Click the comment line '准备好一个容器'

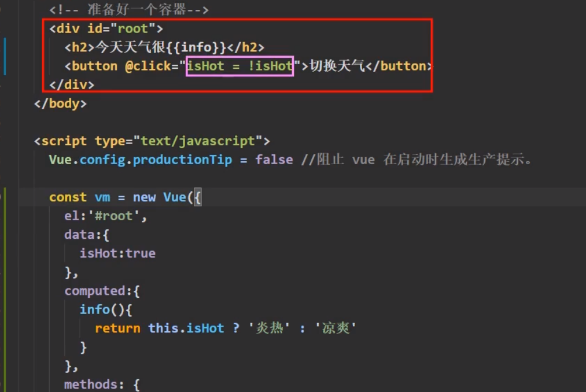(x=129, y=10)
